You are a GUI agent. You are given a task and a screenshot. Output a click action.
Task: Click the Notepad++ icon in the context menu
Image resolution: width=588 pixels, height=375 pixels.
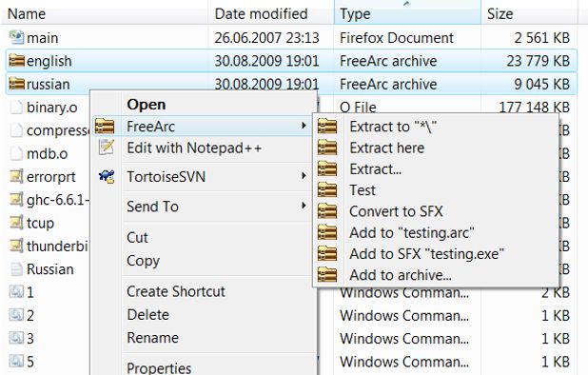pos(107,147)
